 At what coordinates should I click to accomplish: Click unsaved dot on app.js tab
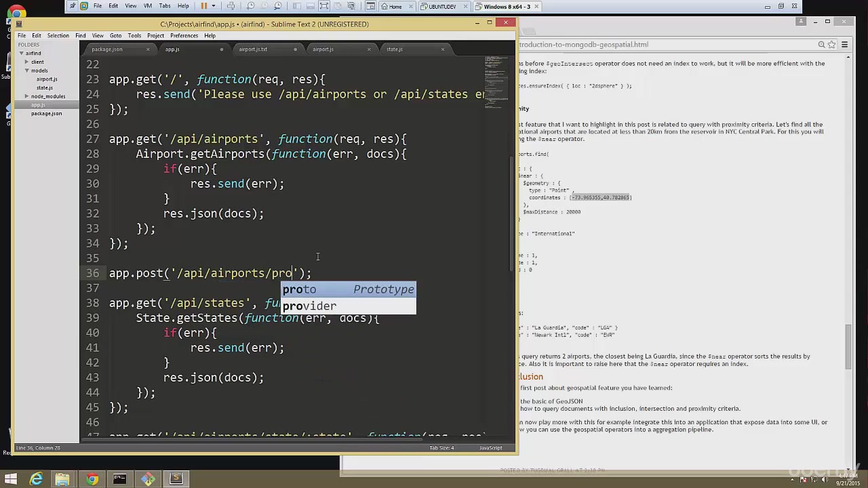[x=221, y=49]
